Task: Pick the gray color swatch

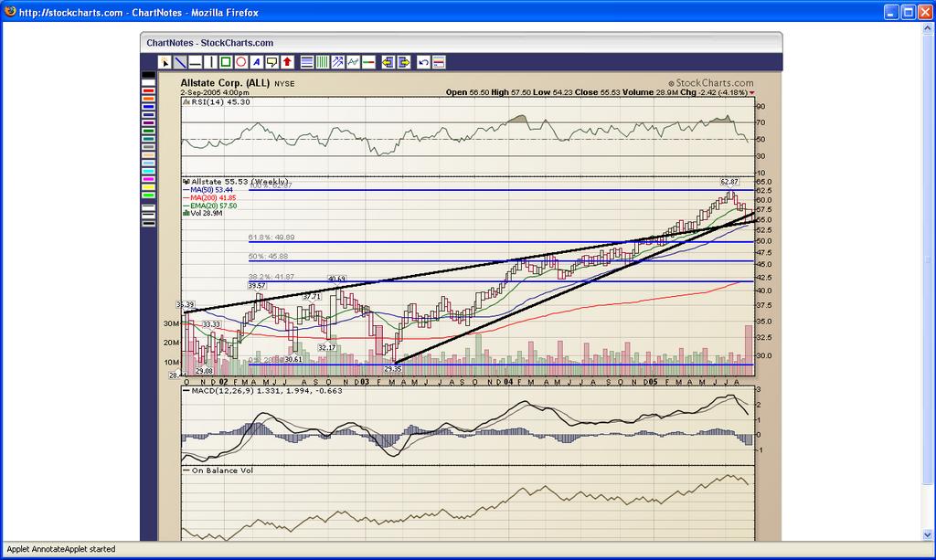Action: 149,147
